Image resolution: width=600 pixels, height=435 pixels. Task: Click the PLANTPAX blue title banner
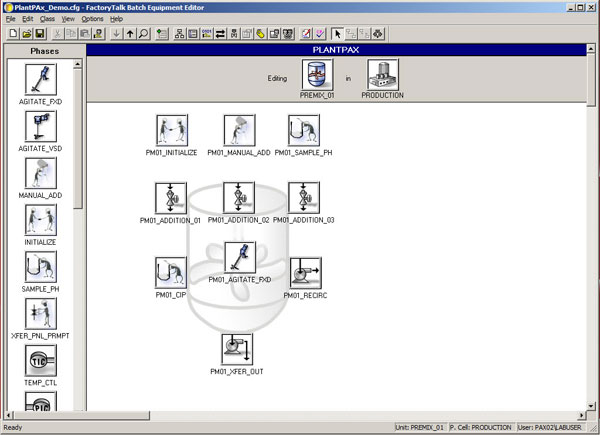point(336,50)
